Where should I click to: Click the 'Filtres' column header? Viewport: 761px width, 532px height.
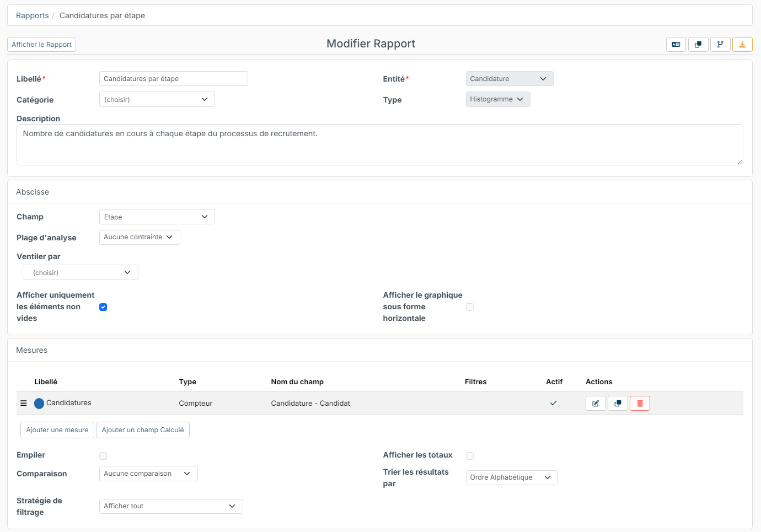tap(476, 381)
